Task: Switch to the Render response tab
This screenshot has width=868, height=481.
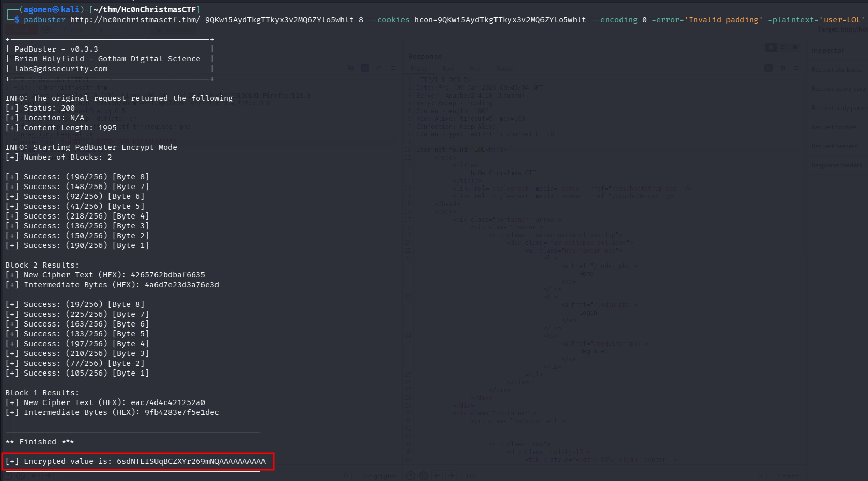Action: coord(505,69)
